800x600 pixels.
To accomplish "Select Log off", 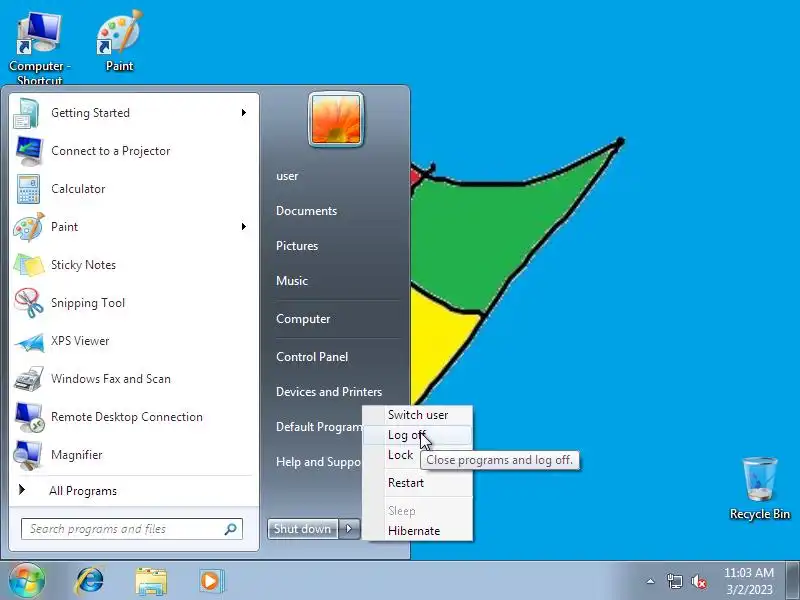I will [418, 435].
